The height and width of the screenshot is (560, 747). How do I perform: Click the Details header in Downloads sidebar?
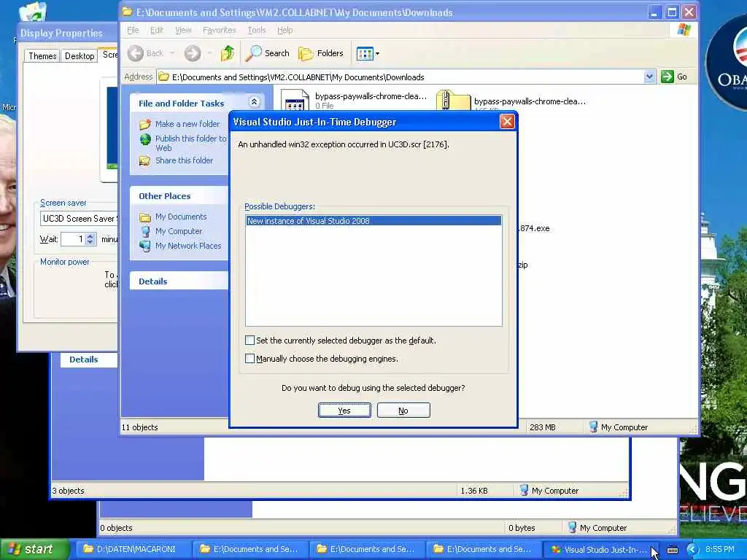pyautogui.click(x=153, y=281)
